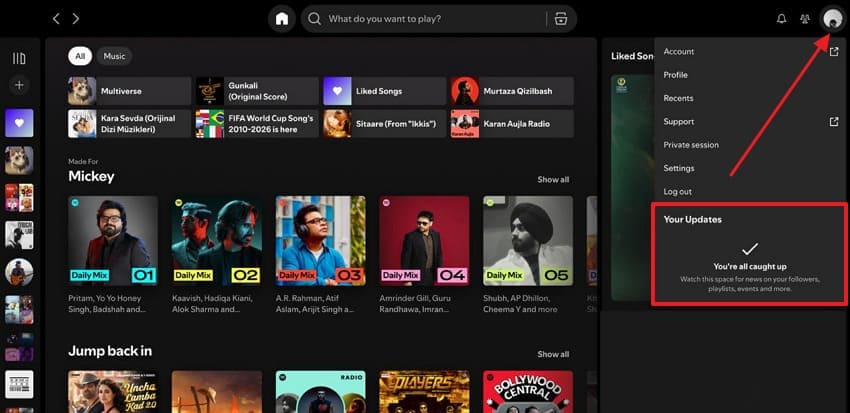Click the profile avatar button
This screenshot has width=850, height=413.
click(x=831, y=19)
